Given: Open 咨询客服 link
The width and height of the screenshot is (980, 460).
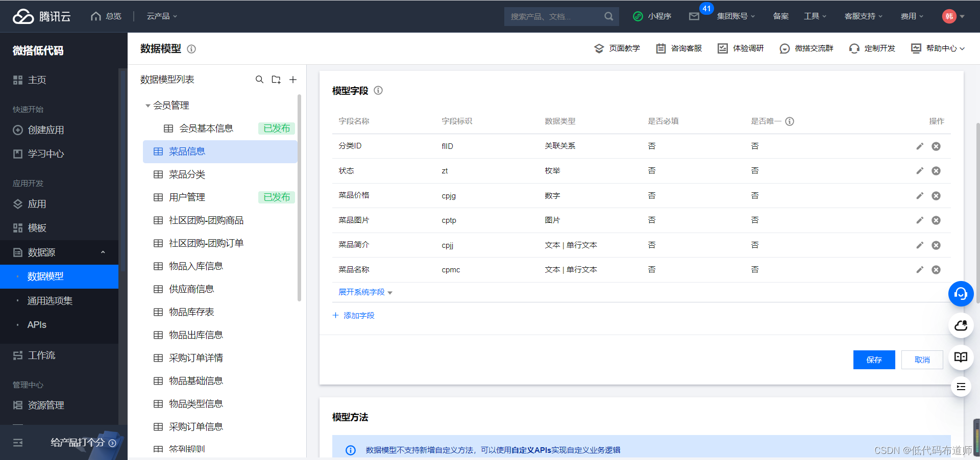Looking at the screenshot, I should point(679,48).
